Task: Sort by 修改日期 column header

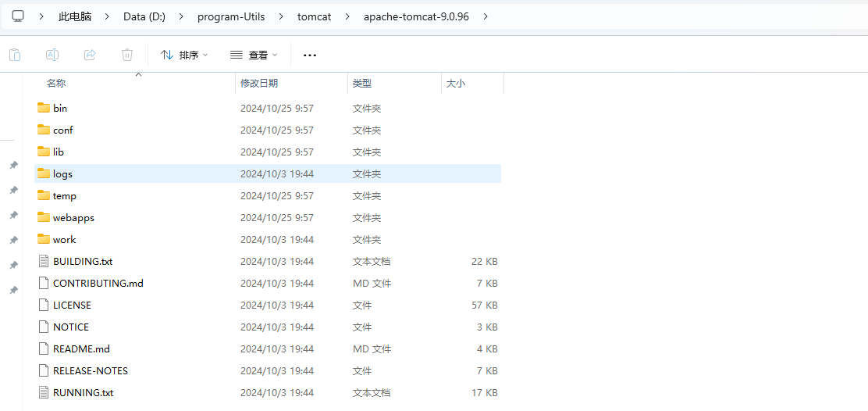Action: click(x=259, y=83)
